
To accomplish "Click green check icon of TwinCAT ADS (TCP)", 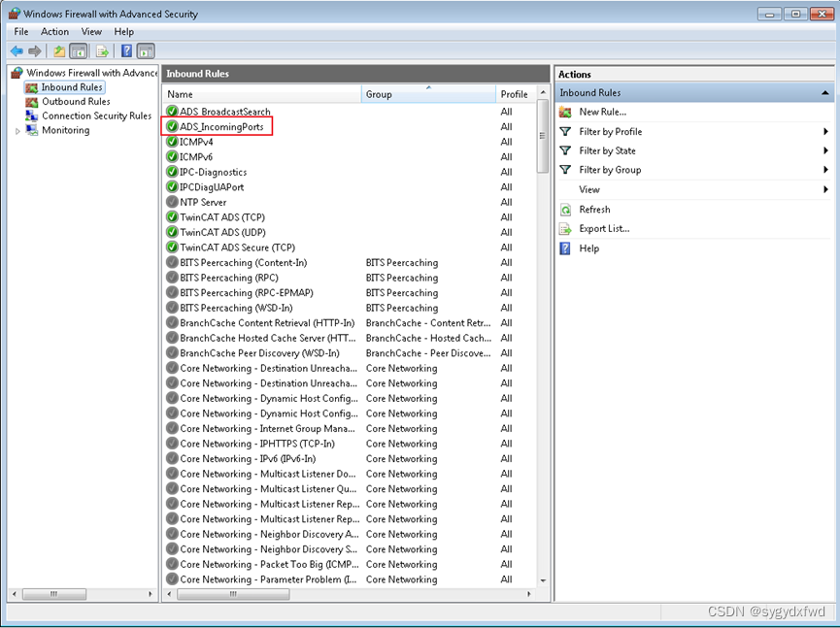I will 172,216.
